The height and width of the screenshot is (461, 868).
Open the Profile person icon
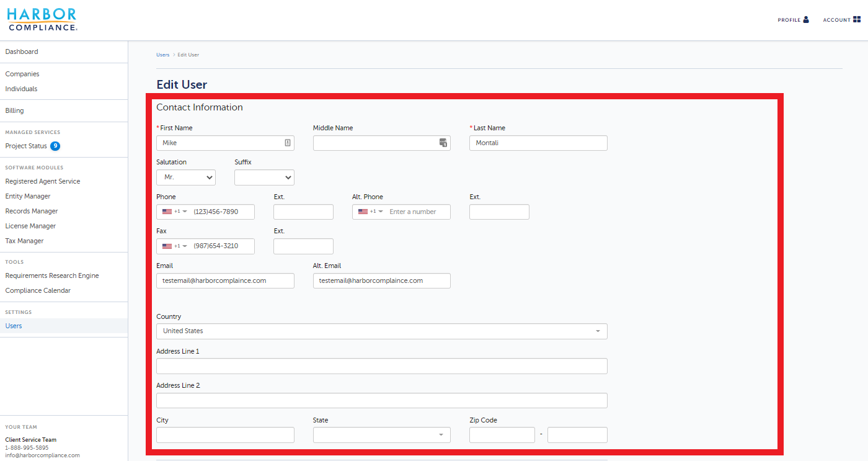[x=806, y=20]
